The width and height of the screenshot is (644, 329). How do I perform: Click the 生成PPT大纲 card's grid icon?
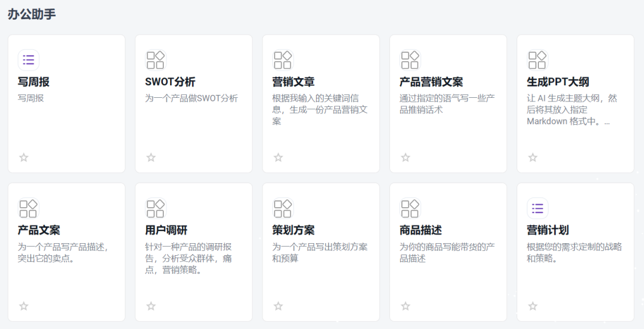[538, 60]
